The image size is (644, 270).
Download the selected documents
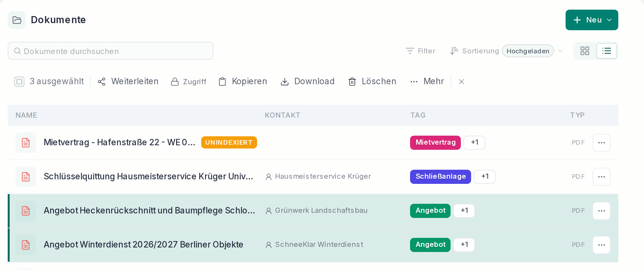click(x=307, y=82)
